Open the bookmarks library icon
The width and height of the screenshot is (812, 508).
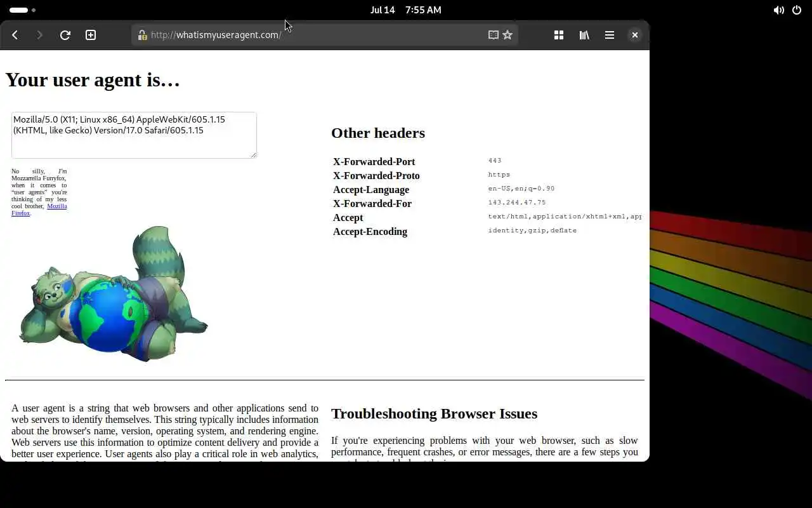click(x=584, y=35)
